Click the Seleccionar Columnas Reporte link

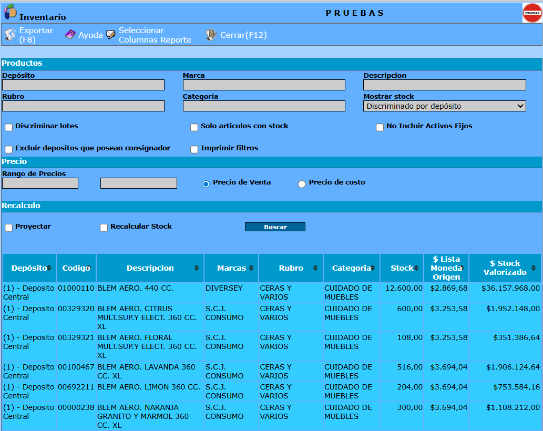point(155,35)
